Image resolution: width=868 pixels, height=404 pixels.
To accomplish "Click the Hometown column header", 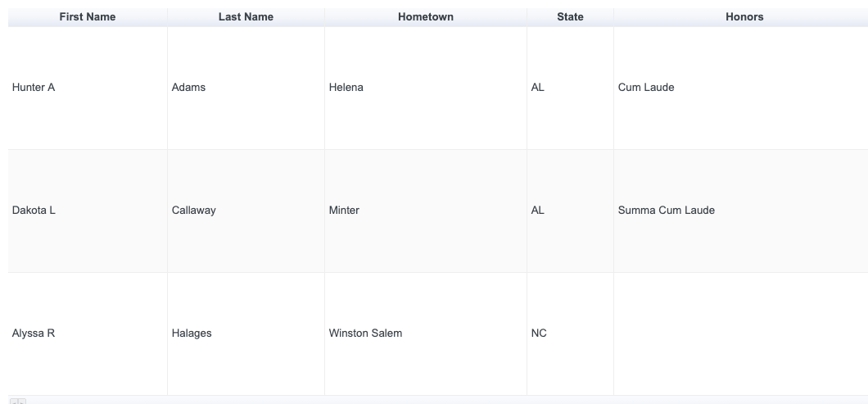I will [425, 16].
